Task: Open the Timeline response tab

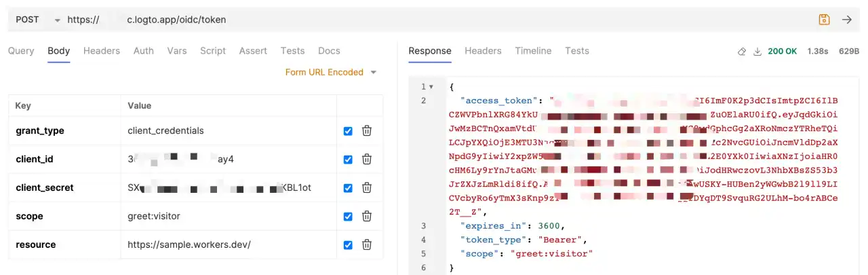Action: pyautogui.click(x=533, y=51)
